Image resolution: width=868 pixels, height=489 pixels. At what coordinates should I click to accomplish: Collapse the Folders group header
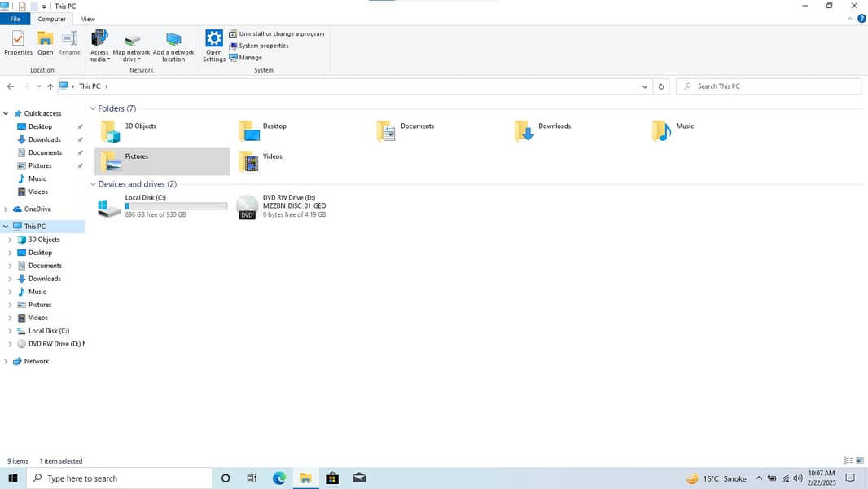pos(93,108)
